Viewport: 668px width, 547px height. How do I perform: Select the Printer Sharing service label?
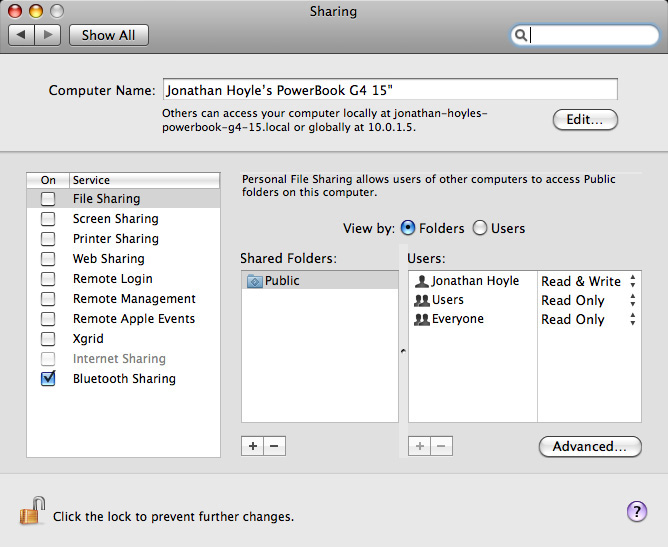click(115, 239)
